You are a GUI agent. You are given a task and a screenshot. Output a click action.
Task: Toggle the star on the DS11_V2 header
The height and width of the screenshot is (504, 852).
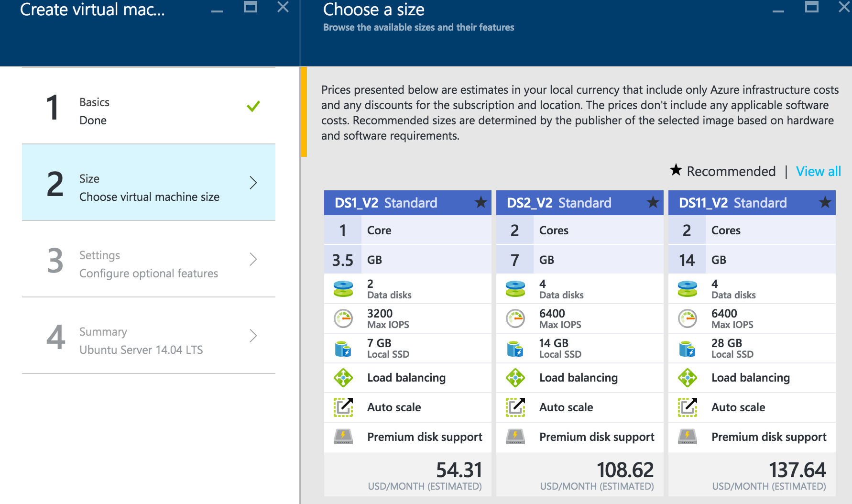coord(824,202)
